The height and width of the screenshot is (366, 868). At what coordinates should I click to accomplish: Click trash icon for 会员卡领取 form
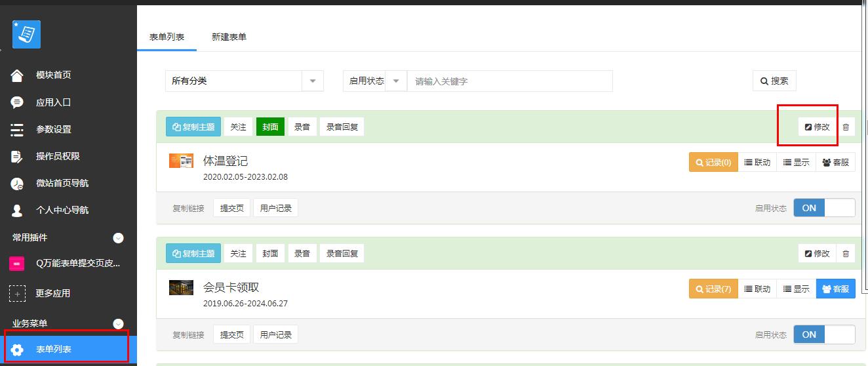point(846,254)
